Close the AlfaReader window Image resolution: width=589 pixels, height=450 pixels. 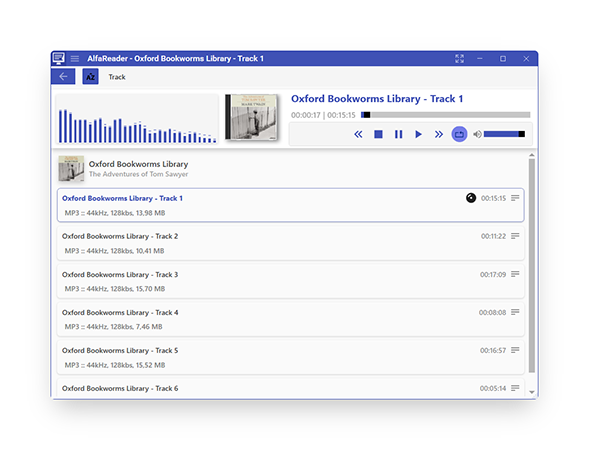point(526,59)
